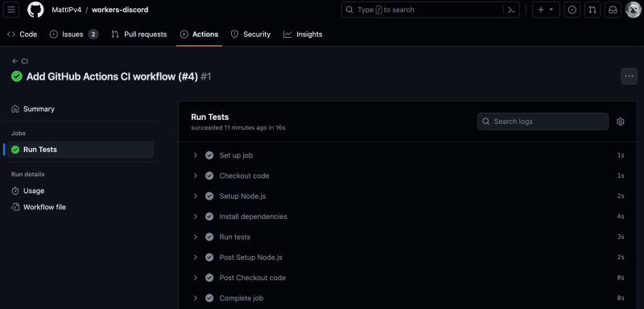Screen dimensions: 644x309
Task: Click the Actions tab play icon
Action: point(184,35)
